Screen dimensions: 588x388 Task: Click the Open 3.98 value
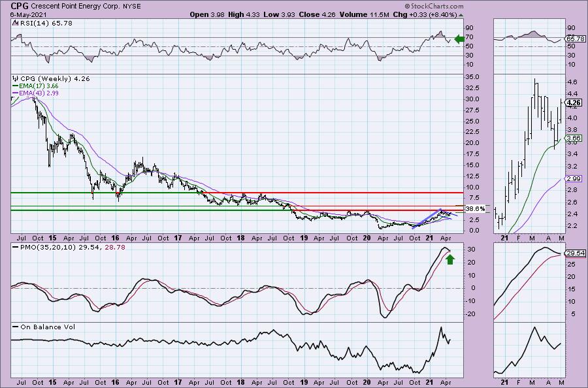(x=207, y=14)
